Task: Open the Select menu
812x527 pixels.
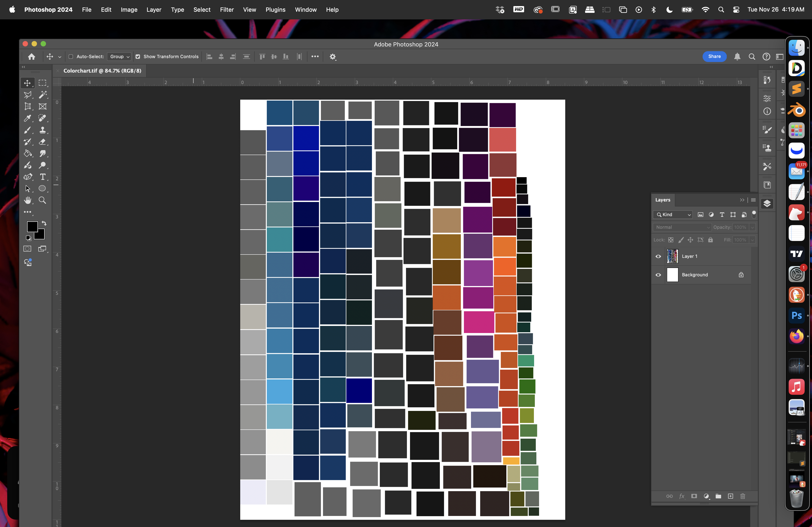Action: pos(202,9)
